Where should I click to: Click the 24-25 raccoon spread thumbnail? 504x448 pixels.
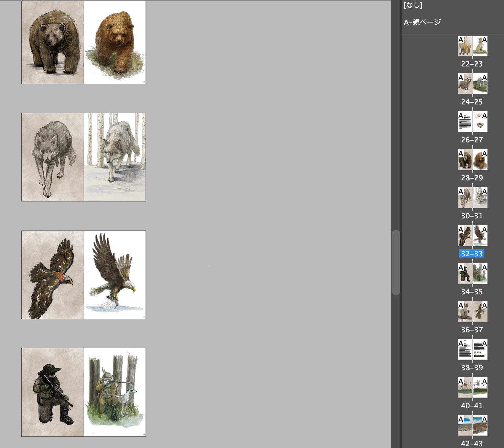(472, 84)
